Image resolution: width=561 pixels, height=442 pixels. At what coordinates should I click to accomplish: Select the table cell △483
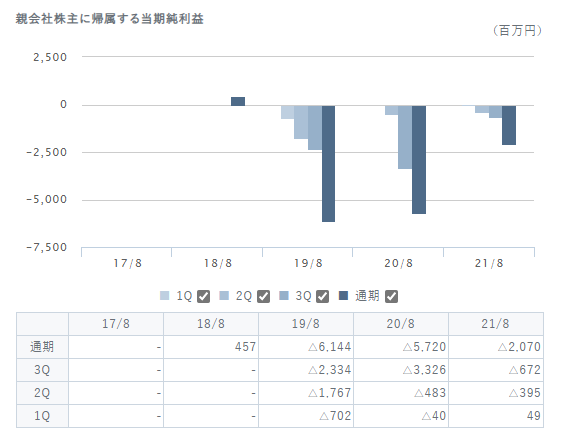pyautogui.click(x=401, y=393)
